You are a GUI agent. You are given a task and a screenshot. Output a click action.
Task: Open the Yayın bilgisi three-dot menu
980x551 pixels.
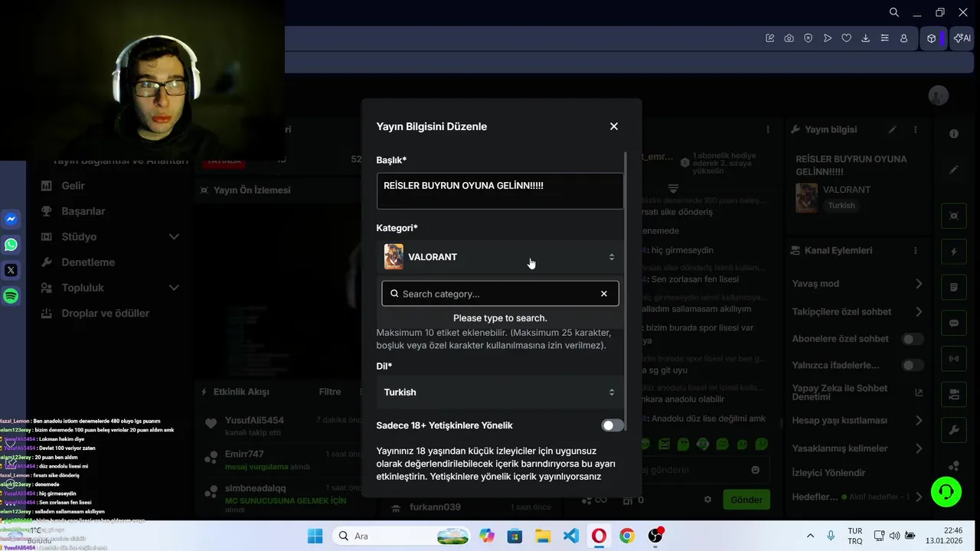tap(916, 130)
